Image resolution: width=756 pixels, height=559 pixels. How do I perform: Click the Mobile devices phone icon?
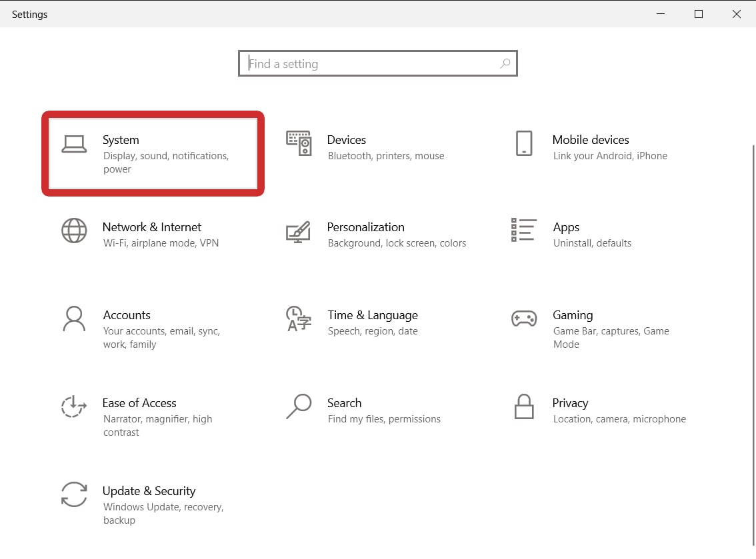tap(524, 143)
